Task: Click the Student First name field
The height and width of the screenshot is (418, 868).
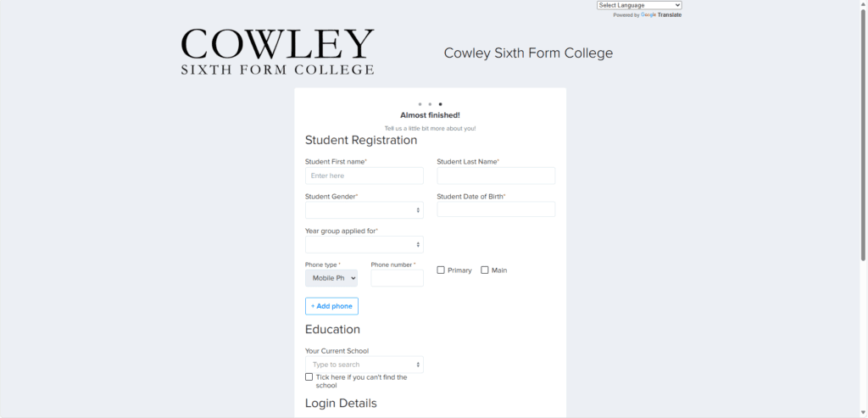Action: pos(364,176)
